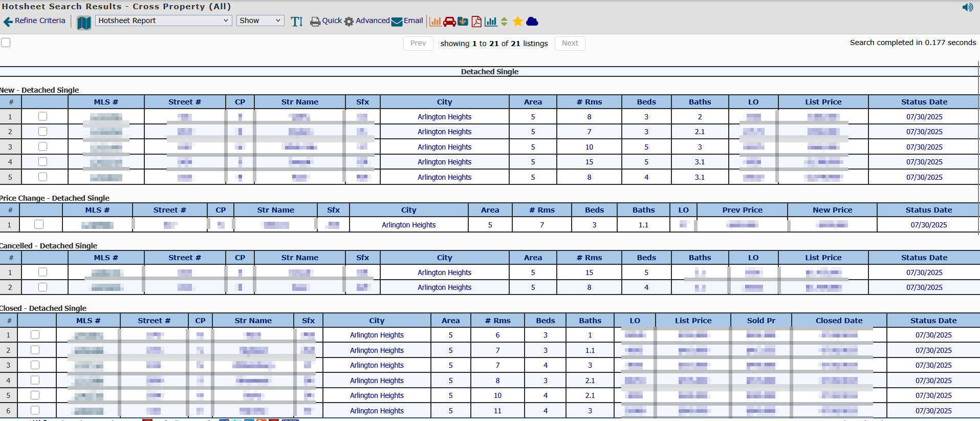Open the Hotsheet Report dropdown
Viewport: 980px width, 421px height.
(x=163, y=20)
